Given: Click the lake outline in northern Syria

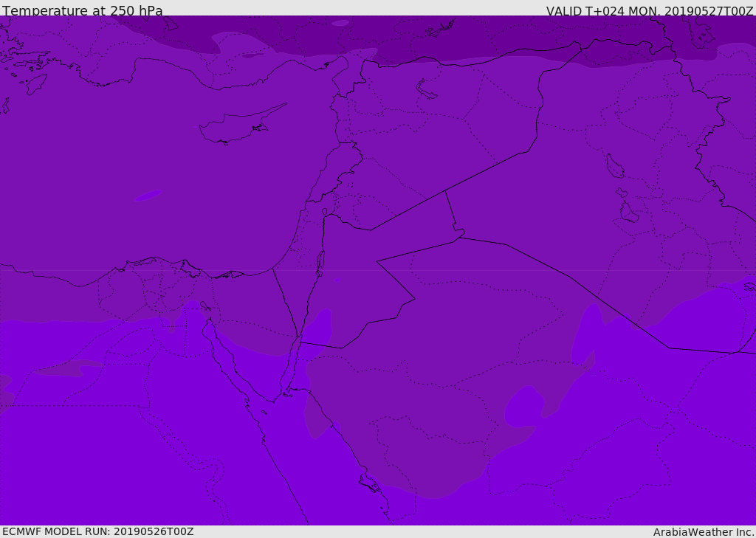Looking at the screenshot, I should click(427, 89).
